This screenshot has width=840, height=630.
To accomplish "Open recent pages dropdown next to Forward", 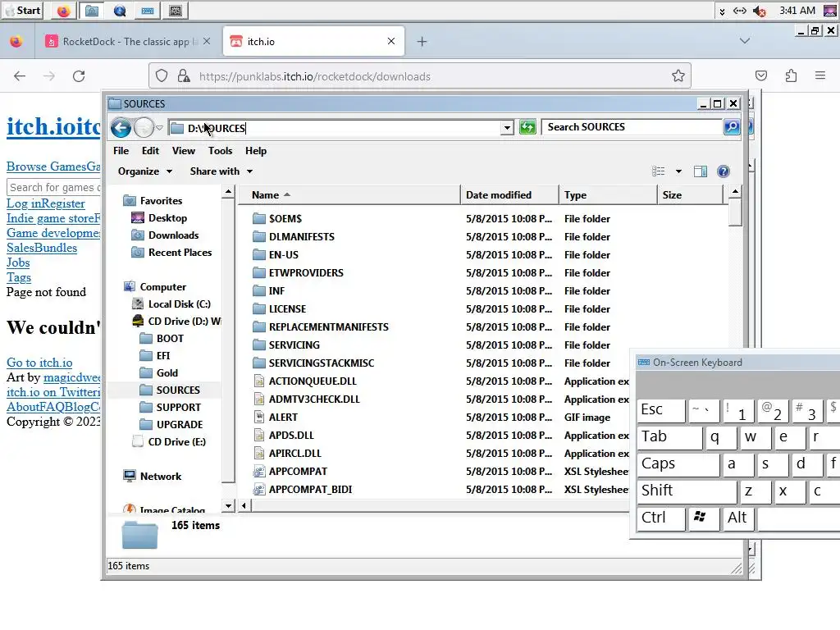I will (160, 127).
